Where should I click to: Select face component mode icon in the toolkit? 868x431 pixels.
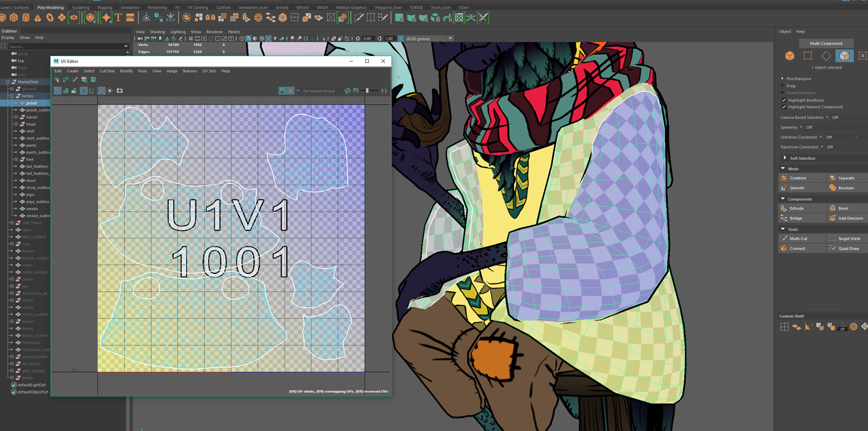844,56
